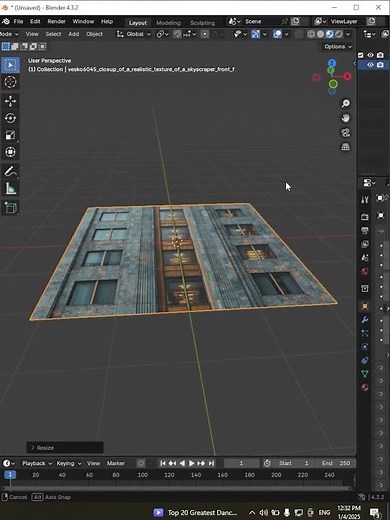Click the viewport Zoom magnifier icon

point(346,104)
